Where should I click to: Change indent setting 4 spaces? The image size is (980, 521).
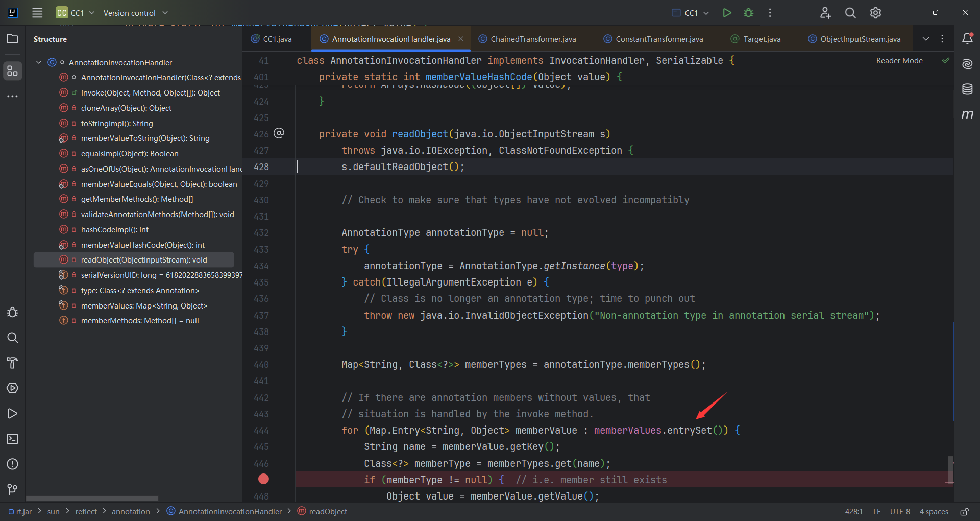934,511
